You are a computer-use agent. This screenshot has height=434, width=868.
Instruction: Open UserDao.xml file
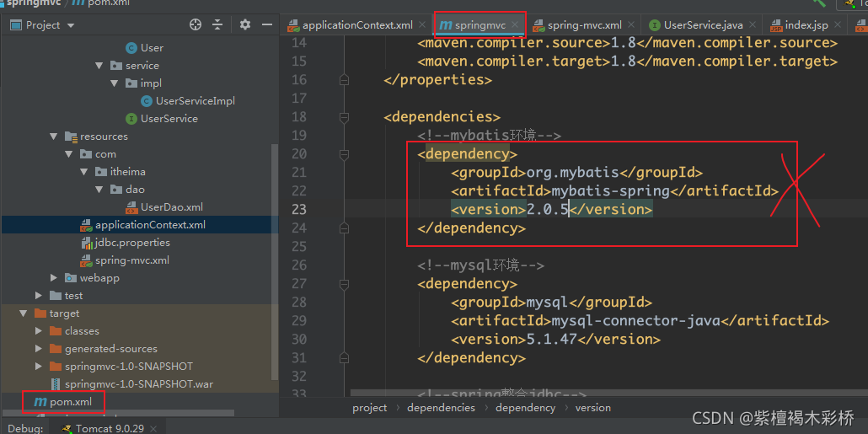coord(172,207)
